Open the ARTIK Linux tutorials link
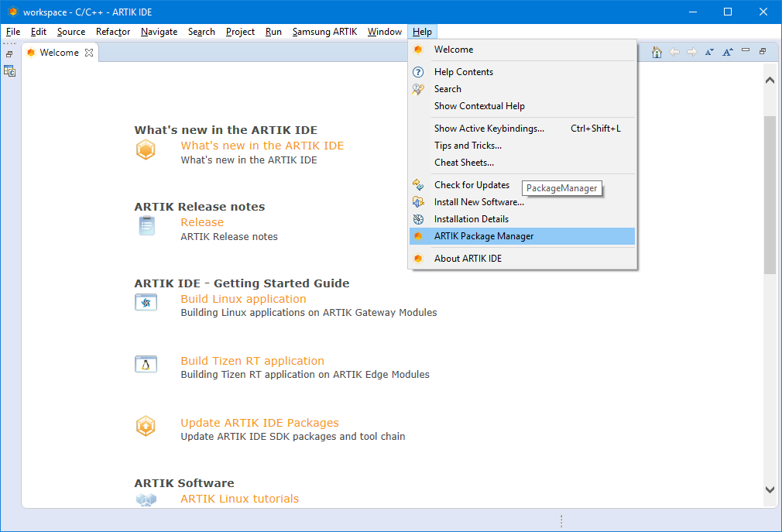 (x=239, y=499)
